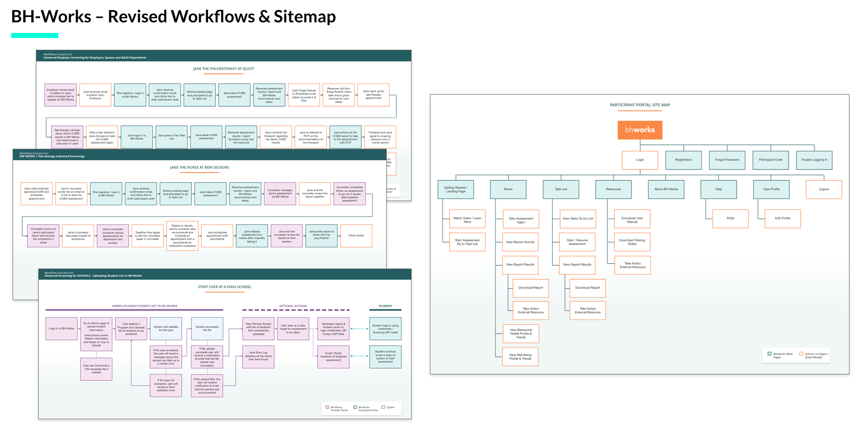Click the Jane is referred to PCP box

pos(311,137)
